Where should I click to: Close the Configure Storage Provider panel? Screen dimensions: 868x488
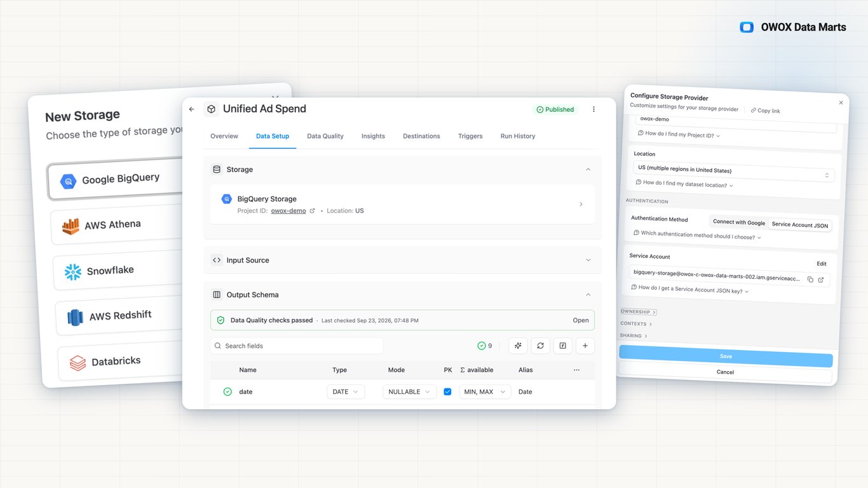click(841, 102)
